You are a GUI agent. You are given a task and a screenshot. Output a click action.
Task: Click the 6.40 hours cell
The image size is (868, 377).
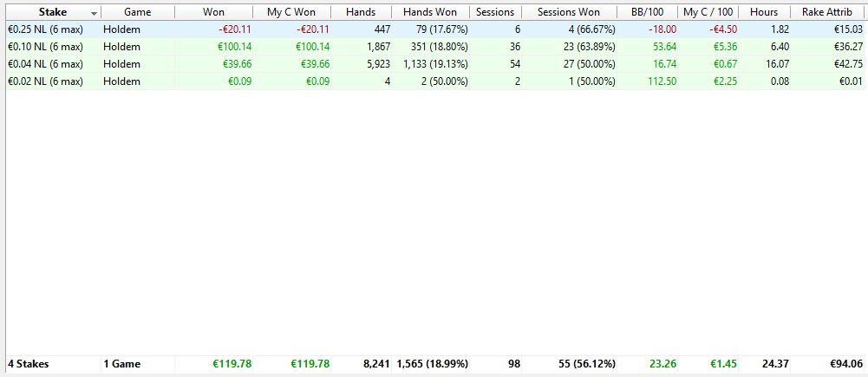[780, 47]
